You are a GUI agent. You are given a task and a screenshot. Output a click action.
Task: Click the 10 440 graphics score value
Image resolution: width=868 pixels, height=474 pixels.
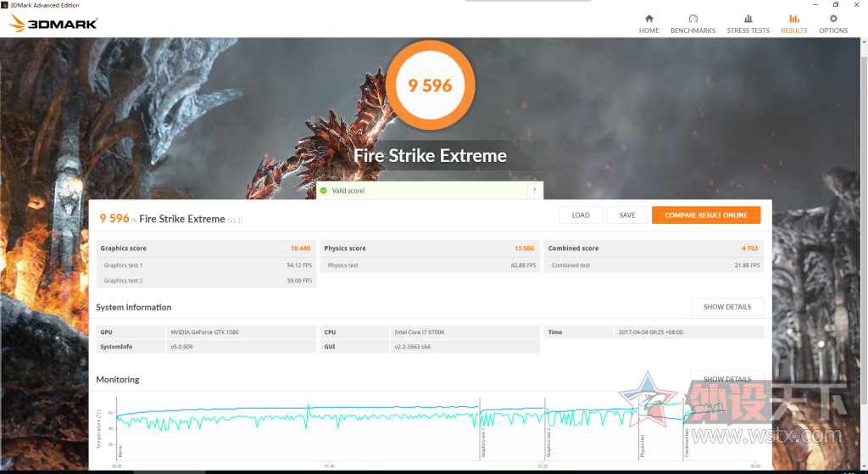301,248
